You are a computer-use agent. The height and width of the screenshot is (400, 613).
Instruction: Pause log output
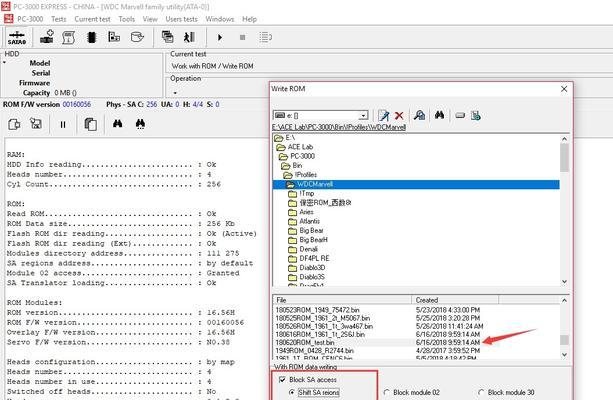click(x=63, y=125)
